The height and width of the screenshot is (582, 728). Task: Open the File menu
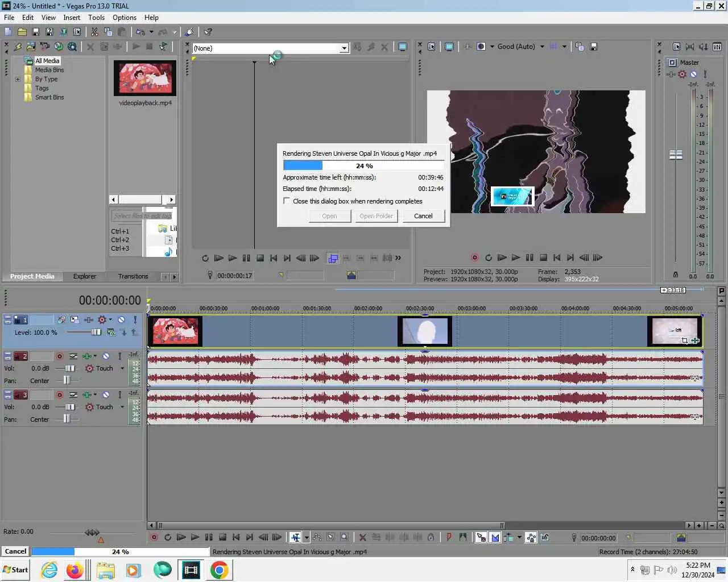click(x=9, y=18)
